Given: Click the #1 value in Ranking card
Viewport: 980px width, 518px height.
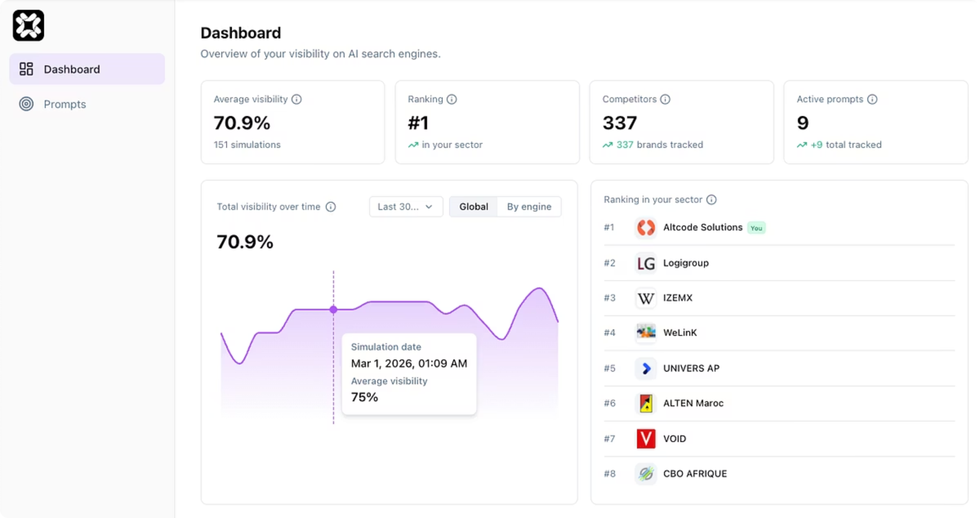Looking at the screenshot, I should [x=419, y=123].
